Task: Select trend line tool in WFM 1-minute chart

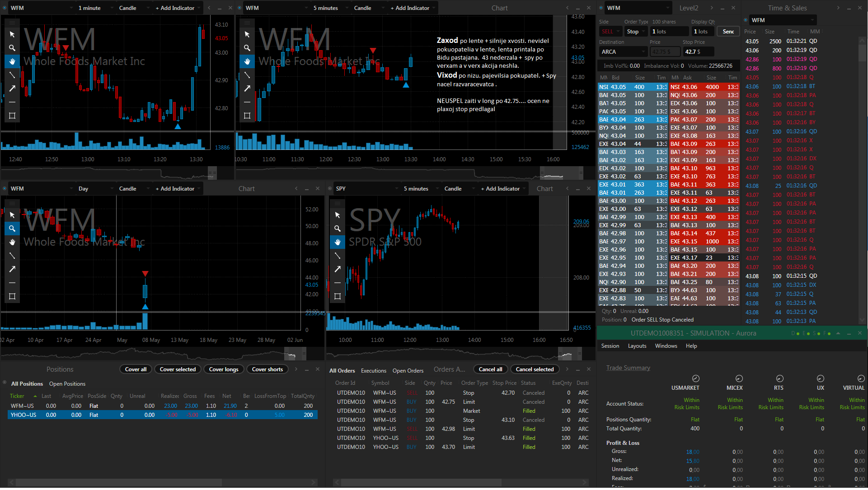Action: (12, 75)
